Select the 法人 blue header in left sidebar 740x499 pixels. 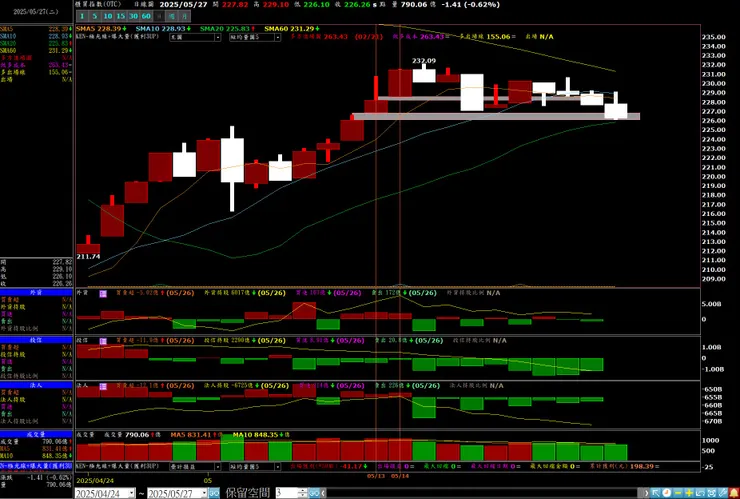click(36, 385)
